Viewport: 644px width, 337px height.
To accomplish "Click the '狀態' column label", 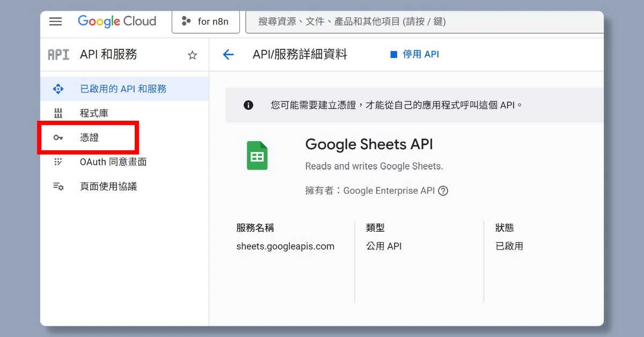I will click(x=504, y=228).
